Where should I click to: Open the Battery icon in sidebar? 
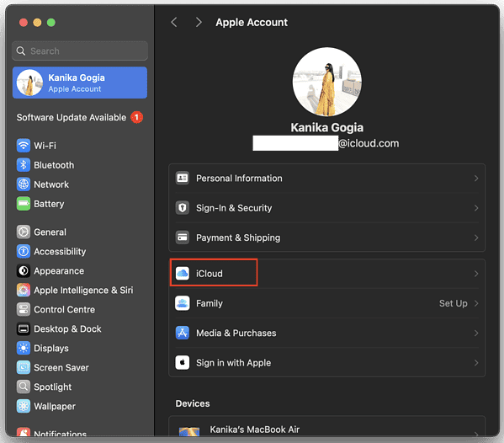[x=24, y=204]
